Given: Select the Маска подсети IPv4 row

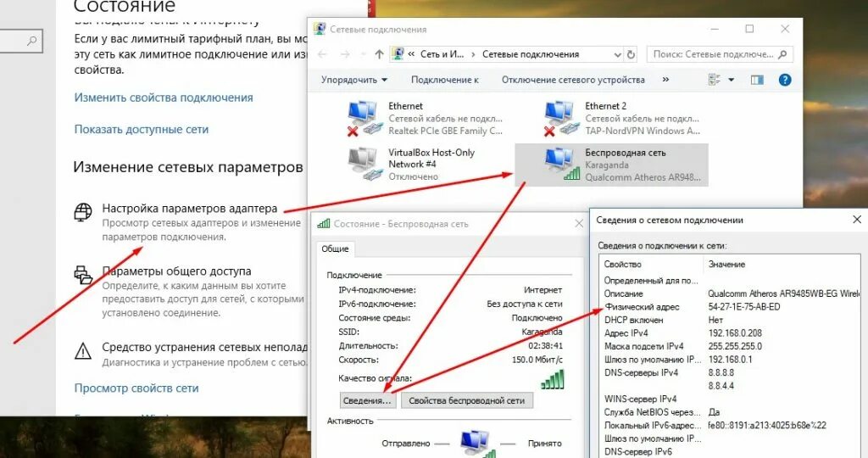Looking at the screenshot, I should point(729,346).
